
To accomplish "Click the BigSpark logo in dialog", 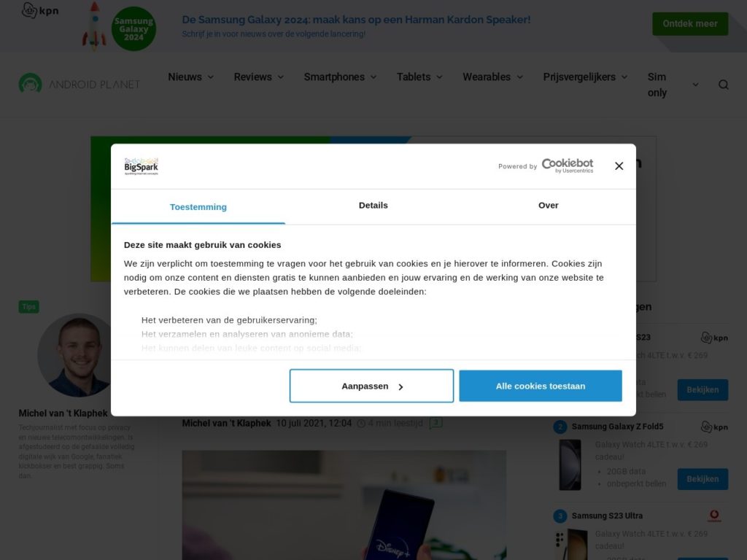I will (x=141, y=166).
